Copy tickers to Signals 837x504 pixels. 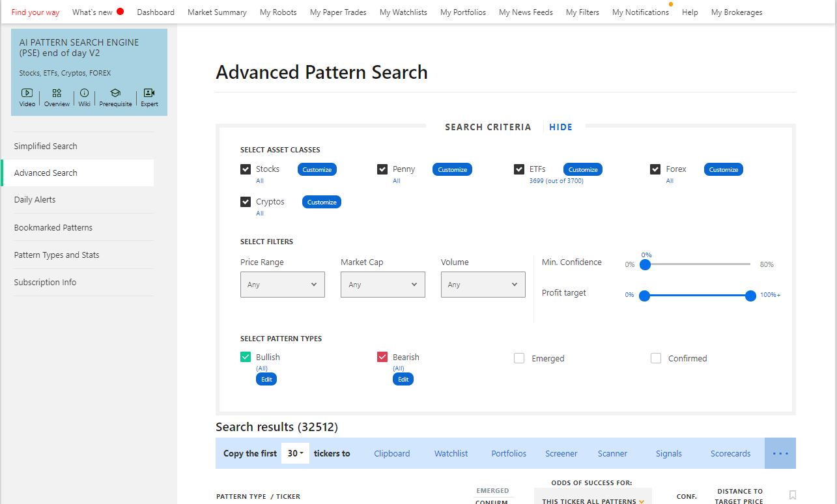point(669,453)
